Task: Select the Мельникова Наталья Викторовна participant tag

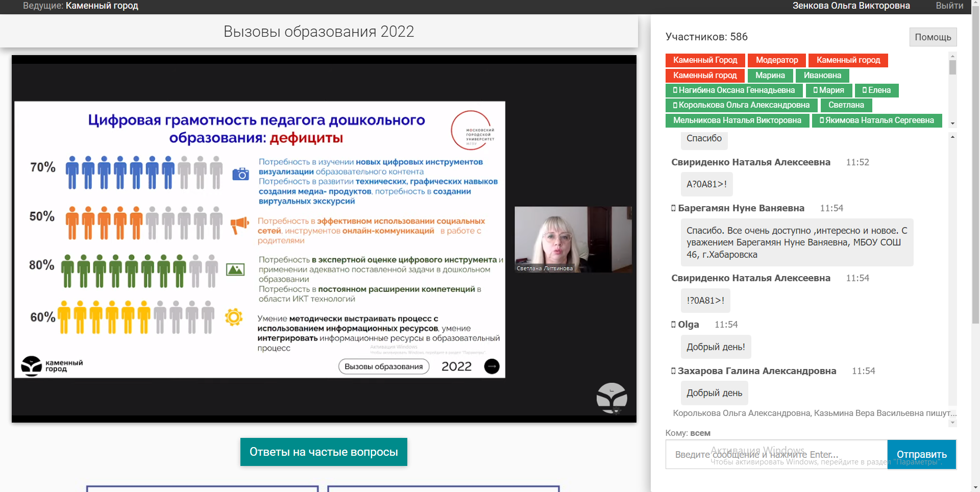Action: [737, 120]
